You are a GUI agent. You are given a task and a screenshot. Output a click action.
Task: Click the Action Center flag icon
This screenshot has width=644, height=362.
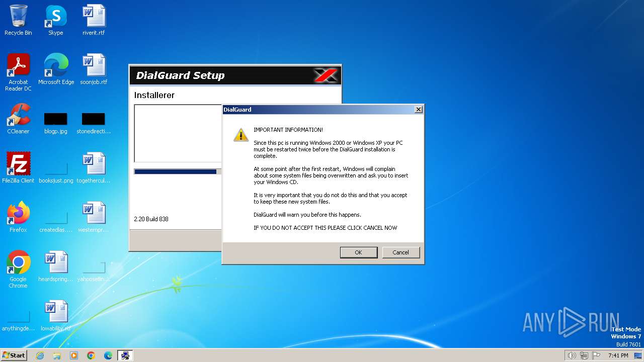[597, 355]
